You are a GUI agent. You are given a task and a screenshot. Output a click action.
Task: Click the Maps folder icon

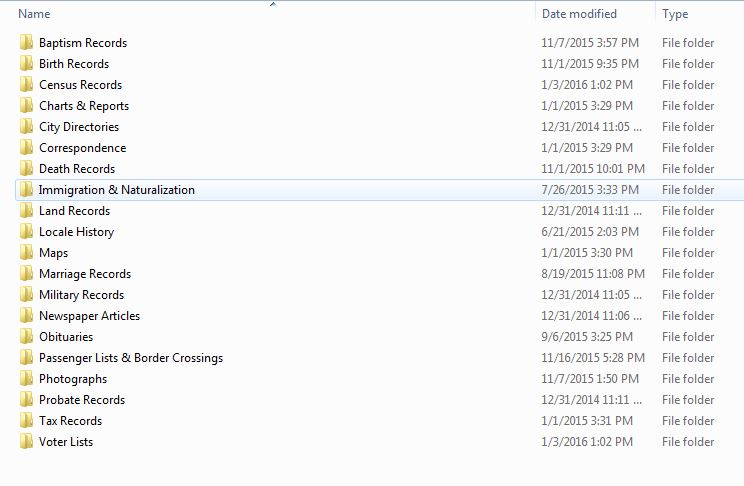(27, 252)
